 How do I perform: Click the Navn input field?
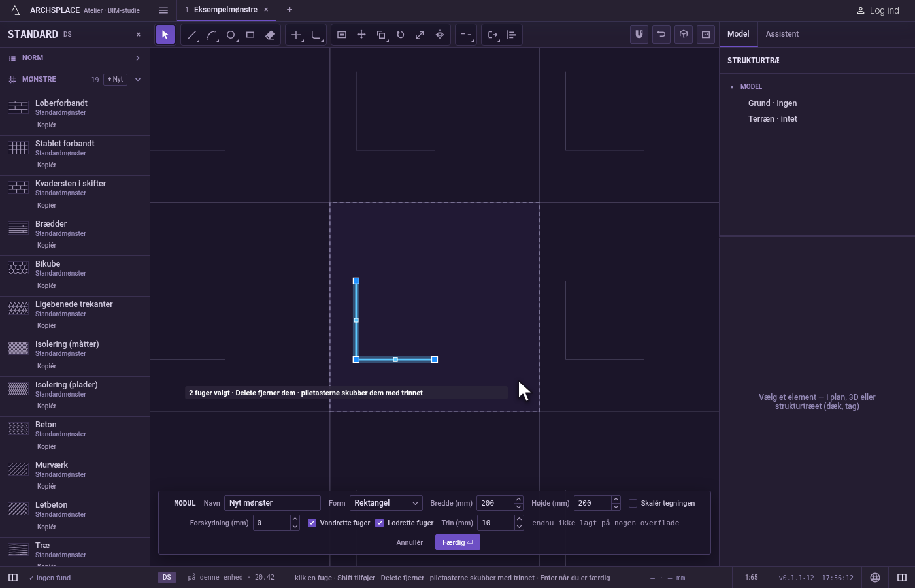tap(273, 503)
